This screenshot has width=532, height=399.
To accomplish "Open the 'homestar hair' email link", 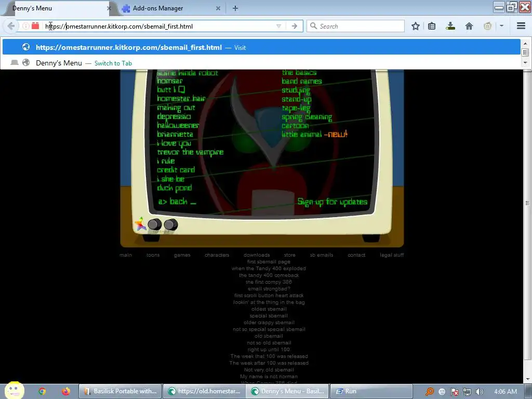I will tap(181, 98).
